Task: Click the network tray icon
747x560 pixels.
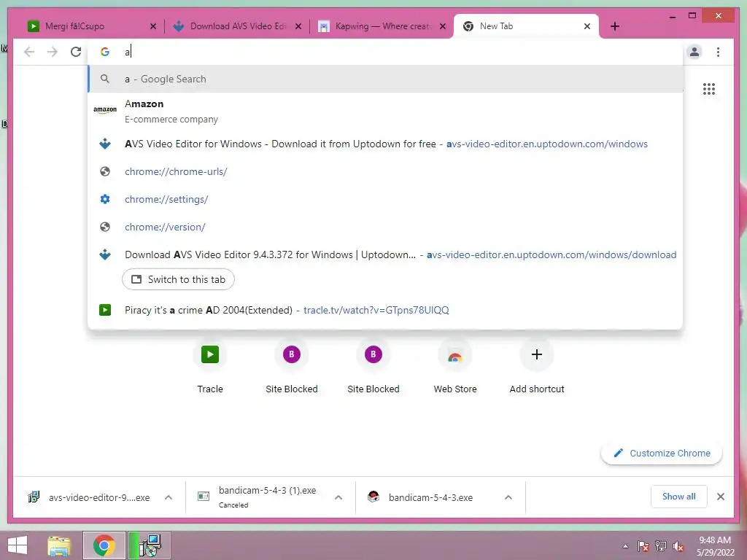Action: (x=661, y=546)
